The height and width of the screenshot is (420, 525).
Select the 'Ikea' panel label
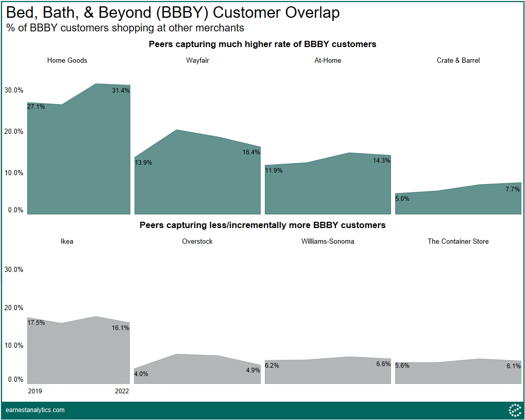[x=67, y=241]
